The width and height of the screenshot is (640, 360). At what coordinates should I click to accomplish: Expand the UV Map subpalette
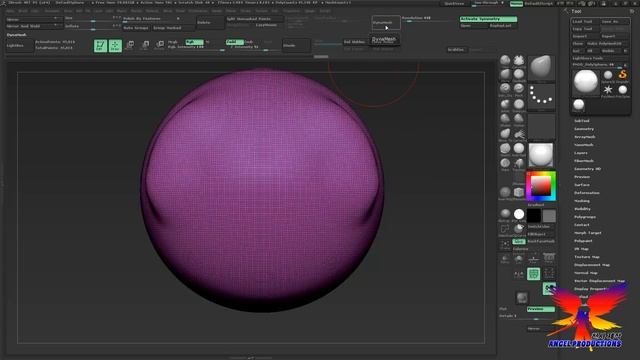coord(581,249)
